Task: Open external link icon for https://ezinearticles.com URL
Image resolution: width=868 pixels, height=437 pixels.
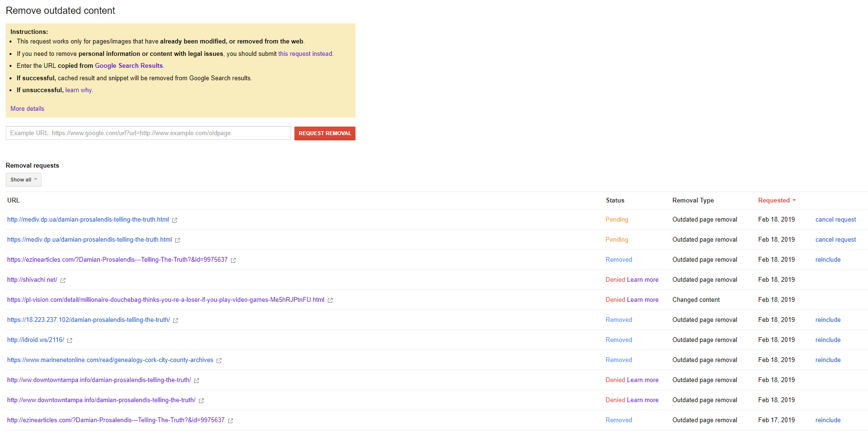Action: pyautogui.click(x=233, y=260)
